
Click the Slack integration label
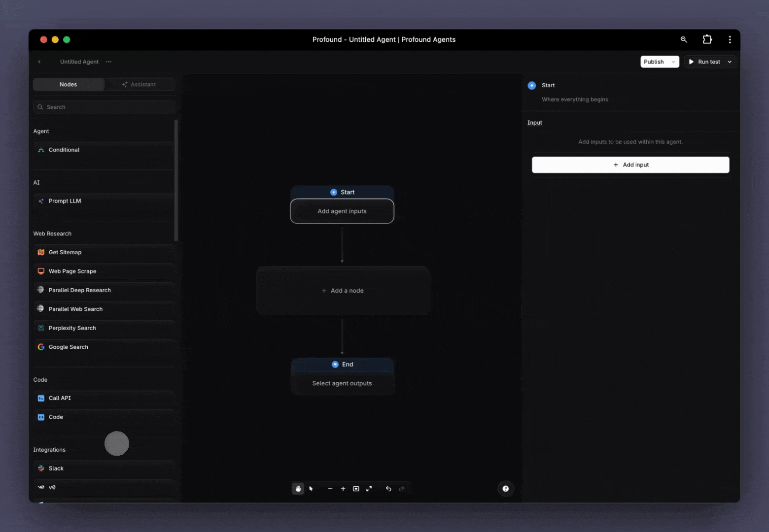point(56,468)
